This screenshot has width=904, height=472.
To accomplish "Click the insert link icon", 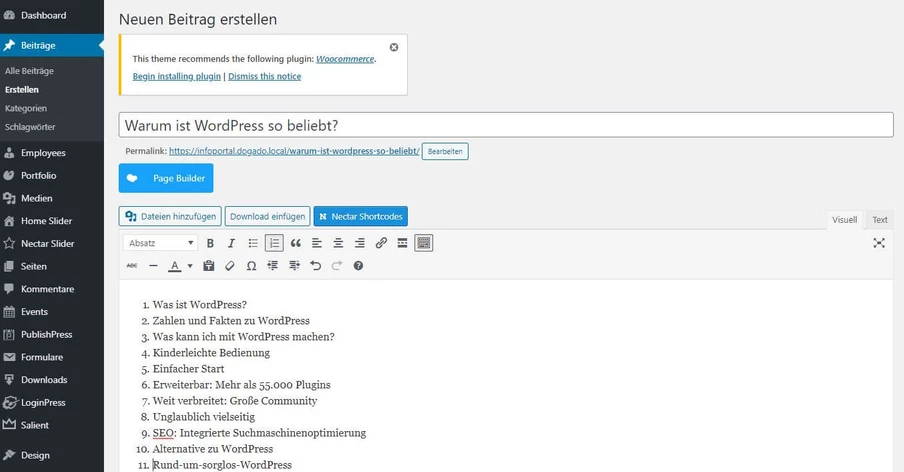I will pyautogui.click(x=381, y=243).
